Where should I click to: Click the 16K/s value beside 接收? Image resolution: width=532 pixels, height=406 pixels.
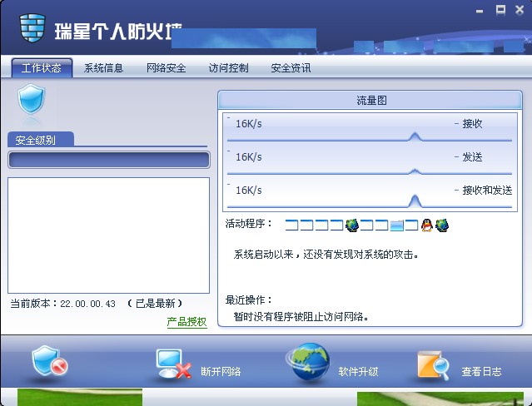(249, 124)
